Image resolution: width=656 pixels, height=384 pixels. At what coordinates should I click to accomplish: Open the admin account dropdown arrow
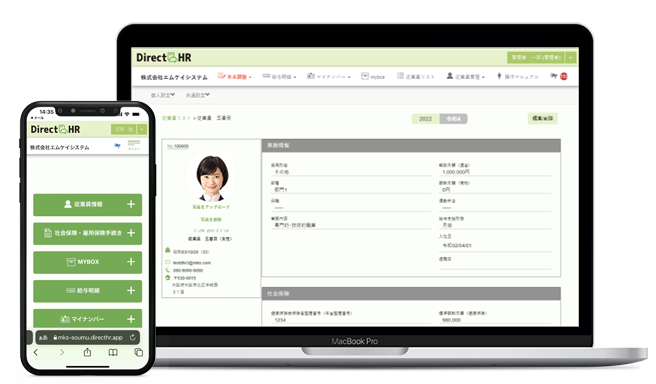pos(571,58)
